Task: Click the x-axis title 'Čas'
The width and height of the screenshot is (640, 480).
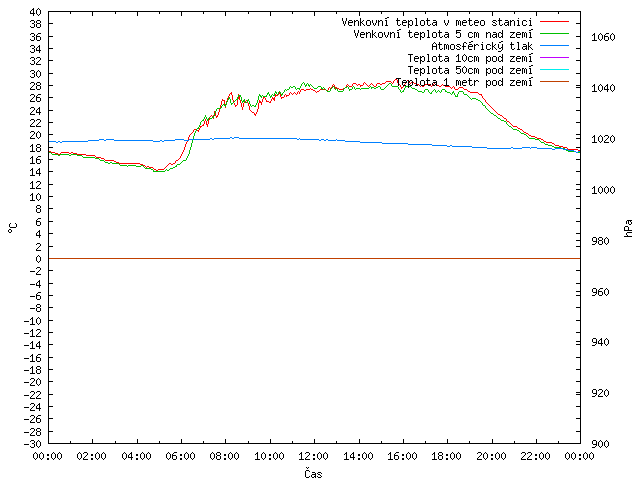Action: tap(313, 473)
